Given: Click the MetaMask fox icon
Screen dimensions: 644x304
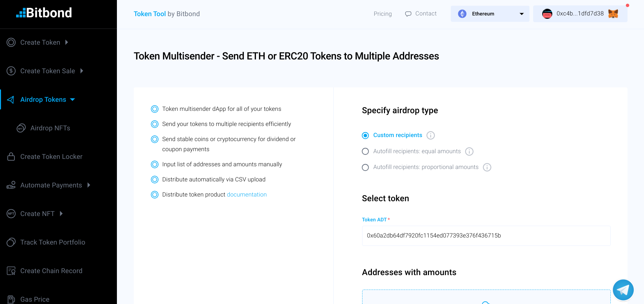Looking at the screenshot, I should (613, 14).
